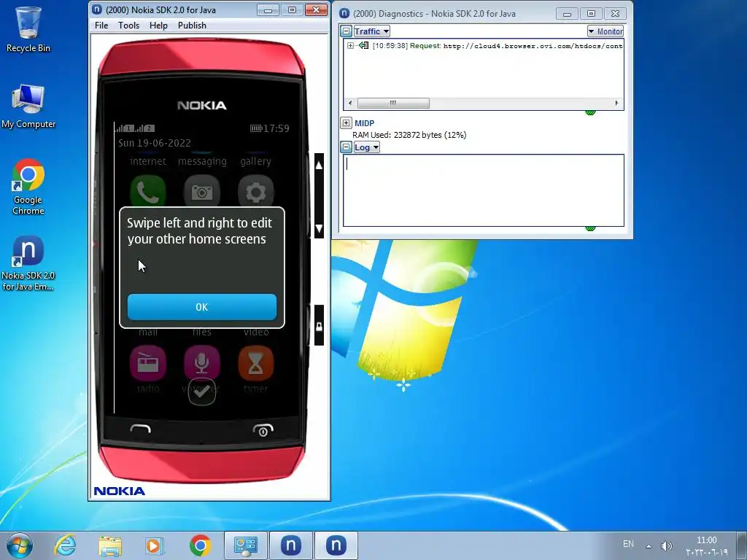
Task: Open the Log dropdown
Action: pos(366,147)
